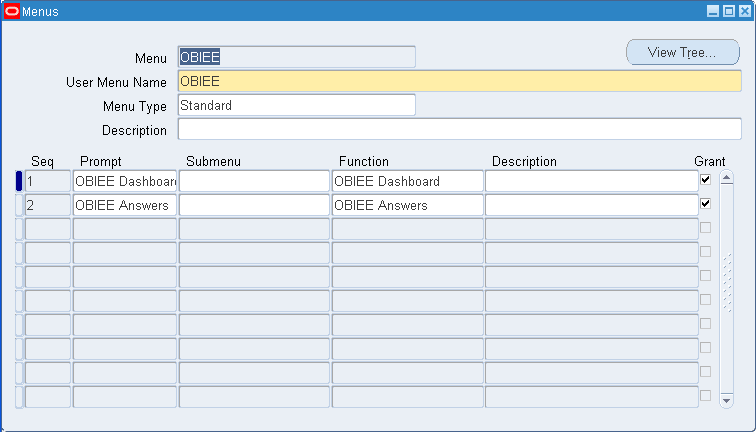756x432 pixels.
Task: Click Function cell reading OBIEE Dashboard
Action: (407, 181)
